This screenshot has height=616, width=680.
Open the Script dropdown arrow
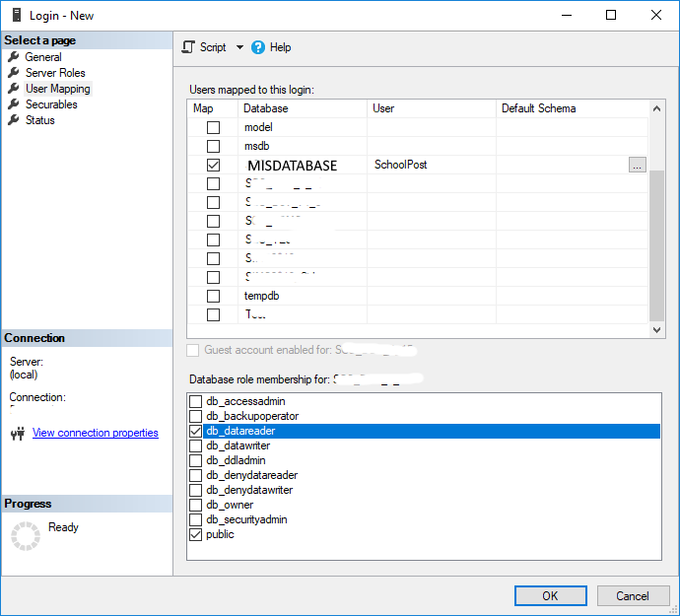click(x=239, y=47)
